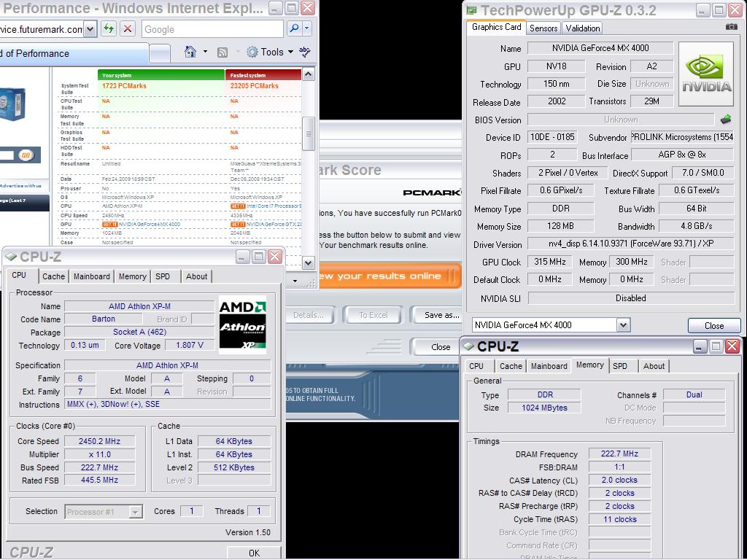Open the Cache tab in the left CPU-Z window
This screenshot has height=560, width=747.
(x=53, y=276)
